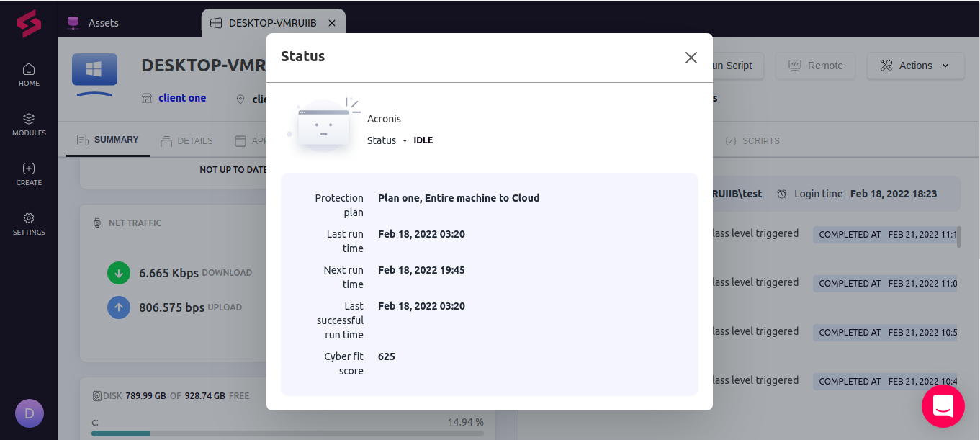Click the Remote button
The image size is (980, 440).
(x=815, y=66)
